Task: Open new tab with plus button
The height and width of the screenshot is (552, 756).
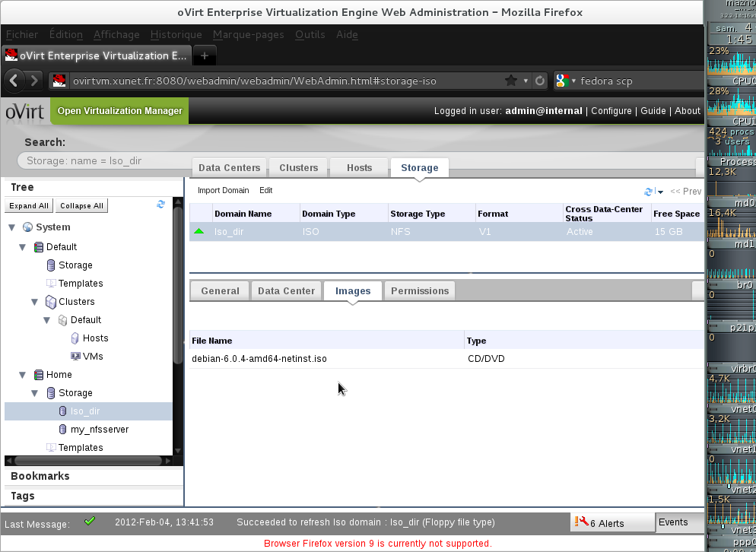Action: 205,56
